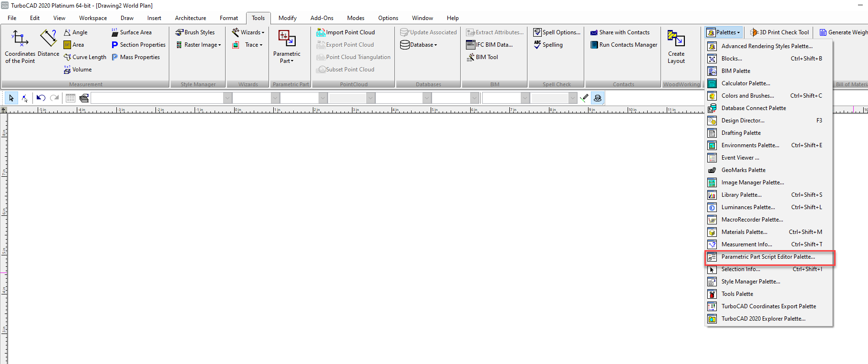Collapse the Palettes dropdown button
This screenshot has width=868, height=364.
coord(723,32)
